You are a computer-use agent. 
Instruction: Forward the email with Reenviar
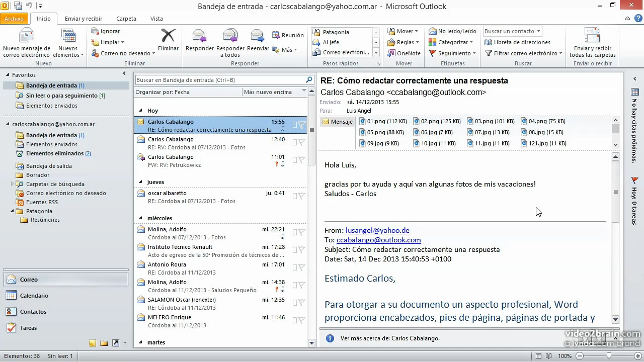(x=258, y=40)
